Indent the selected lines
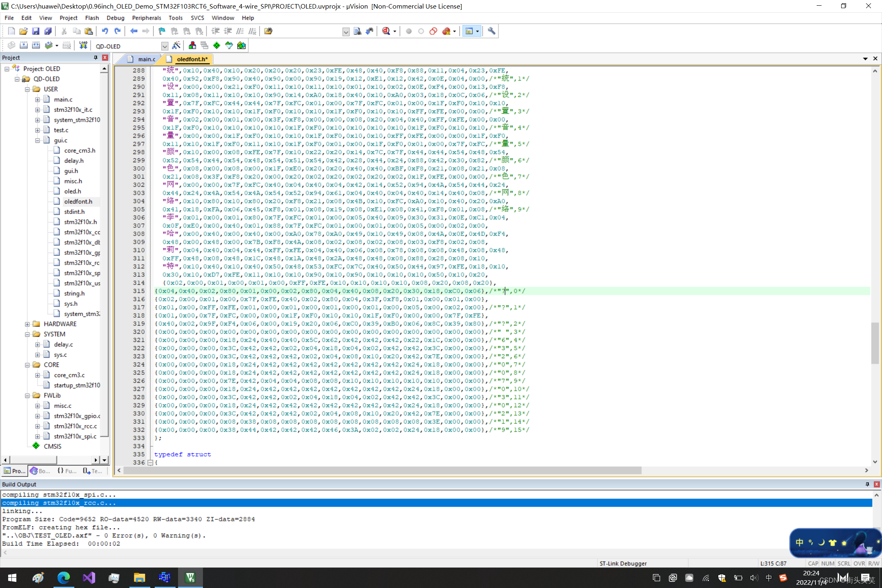Screen dimensions: 882x588 point(215,31)
